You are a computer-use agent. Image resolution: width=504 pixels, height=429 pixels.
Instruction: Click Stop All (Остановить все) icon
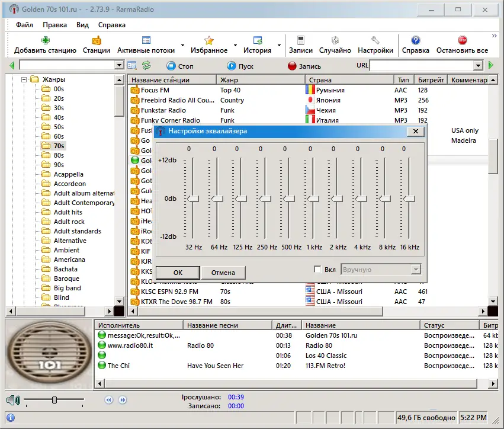pos(462,41)
